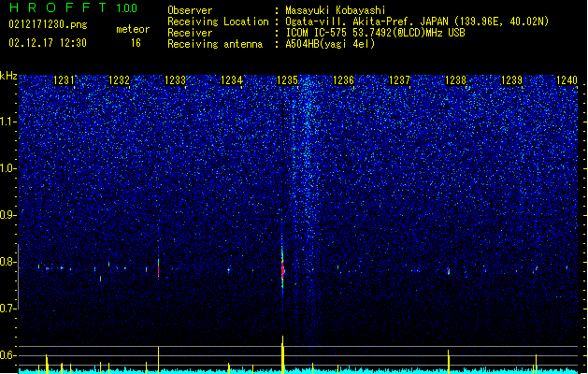Click the Receiver label
The height and width of the screenshot is (374, 588).
(x=190, y=33)
